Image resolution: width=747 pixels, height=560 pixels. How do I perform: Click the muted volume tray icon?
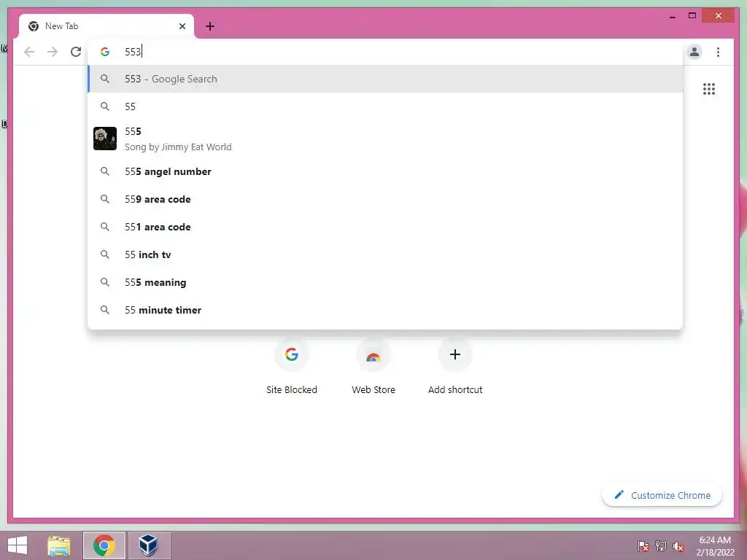[x=678, y=545]
